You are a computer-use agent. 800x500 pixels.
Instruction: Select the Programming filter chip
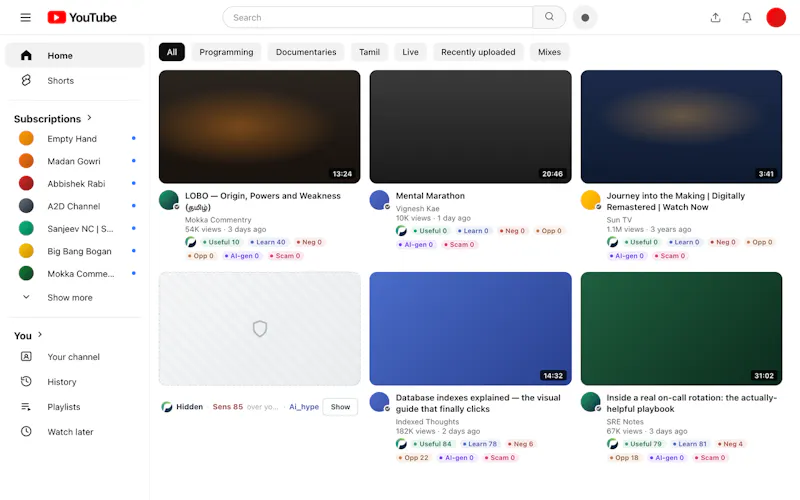[226, 52]
